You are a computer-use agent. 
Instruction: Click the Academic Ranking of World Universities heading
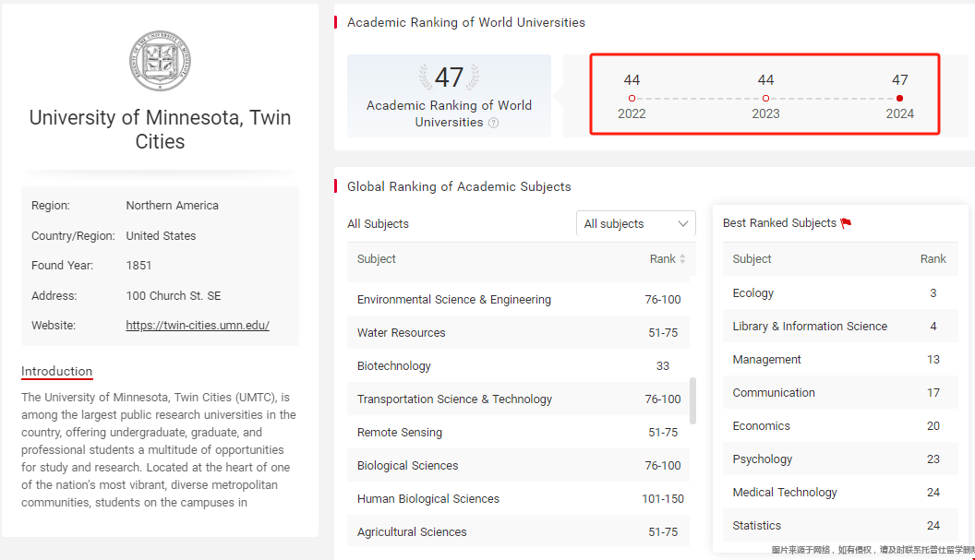pos(466,22)
